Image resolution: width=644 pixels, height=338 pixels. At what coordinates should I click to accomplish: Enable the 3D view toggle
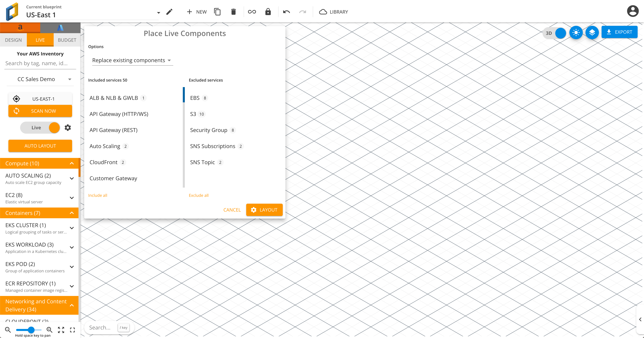click(x=560, y=33)
